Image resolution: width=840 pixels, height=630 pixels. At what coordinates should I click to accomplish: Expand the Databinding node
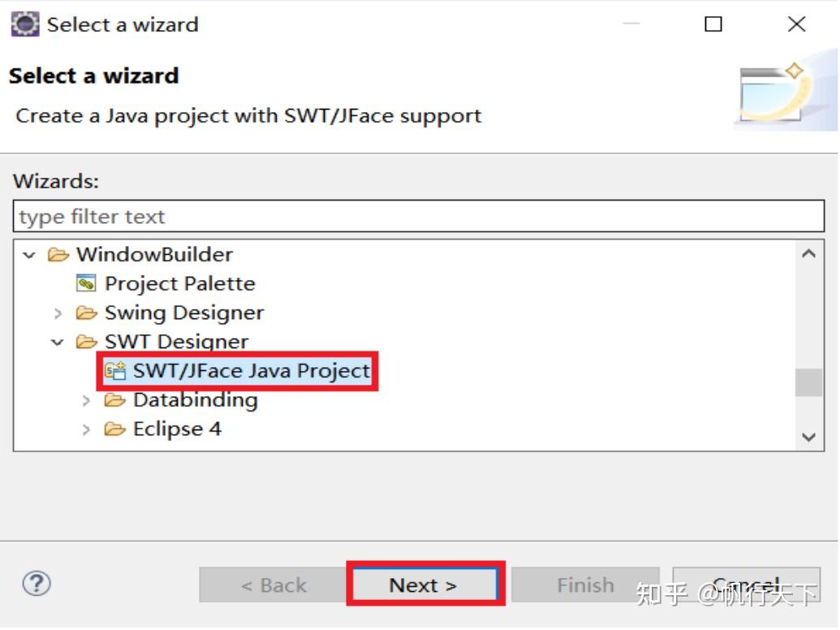(x=86, y=400)
